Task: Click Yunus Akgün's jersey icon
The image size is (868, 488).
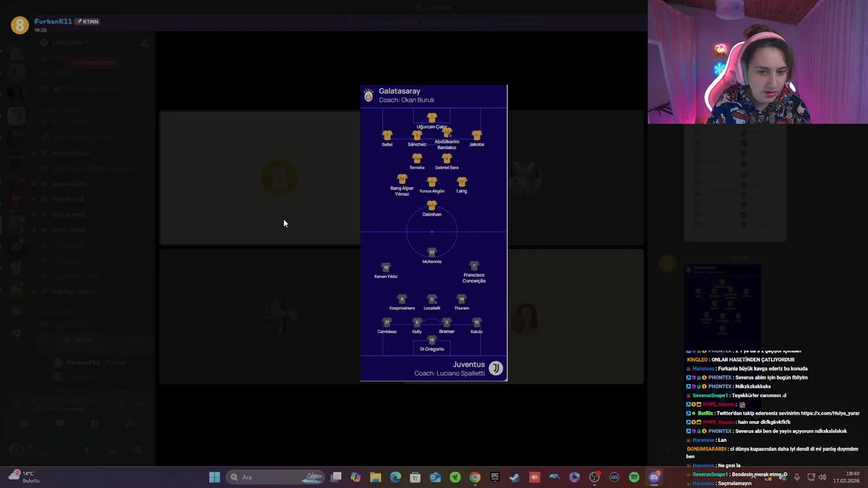Action: pyautogui.click(x=432, y=182)
